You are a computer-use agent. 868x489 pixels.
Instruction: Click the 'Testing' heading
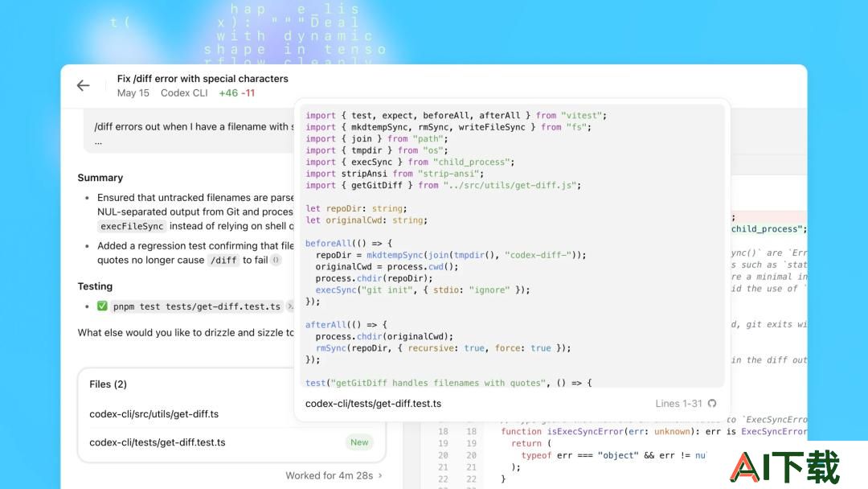pyautogui.click(x=95, y=286)
